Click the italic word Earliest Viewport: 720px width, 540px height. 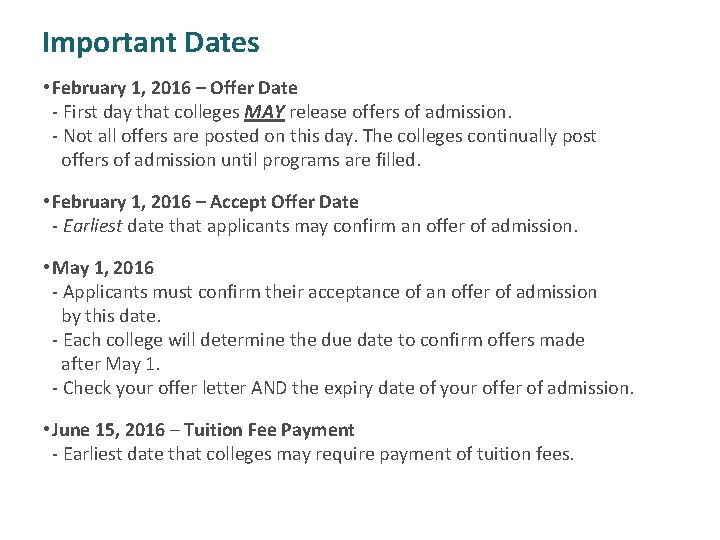[x=93, y=226]
